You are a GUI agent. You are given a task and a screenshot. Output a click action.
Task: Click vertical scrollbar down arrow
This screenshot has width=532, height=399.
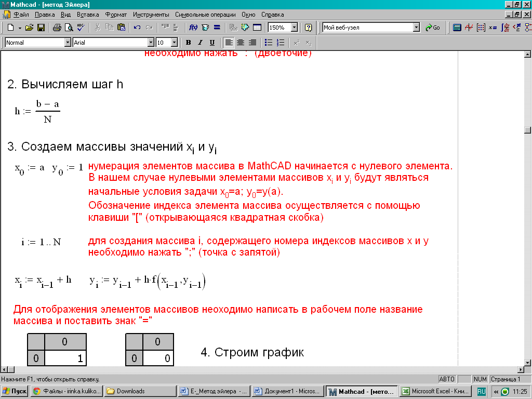pos(527,363)
